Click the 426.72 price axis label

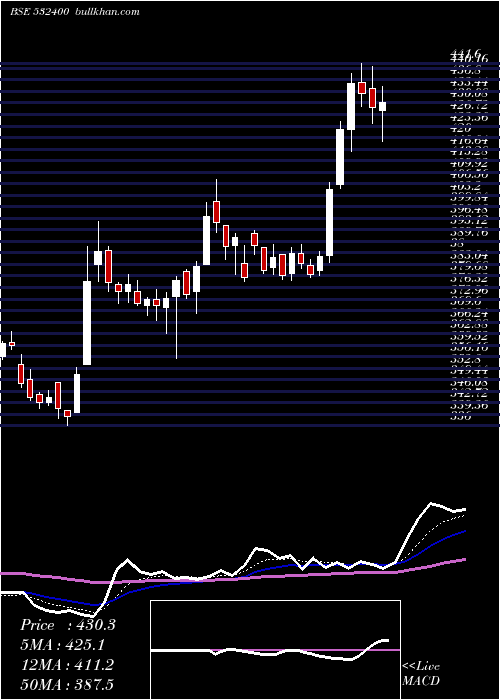[469, 106]
